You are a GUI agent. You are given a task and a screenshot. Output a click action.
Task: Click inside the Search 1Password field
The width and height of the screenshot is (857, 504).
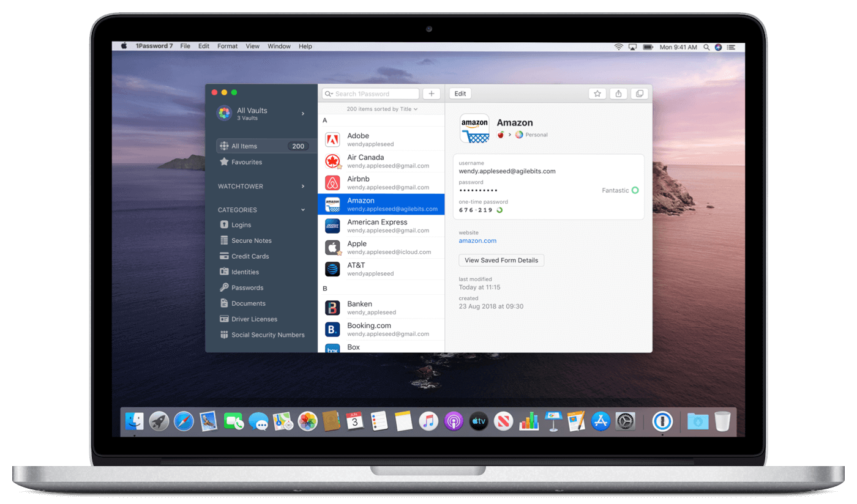[x=370, y=93]
